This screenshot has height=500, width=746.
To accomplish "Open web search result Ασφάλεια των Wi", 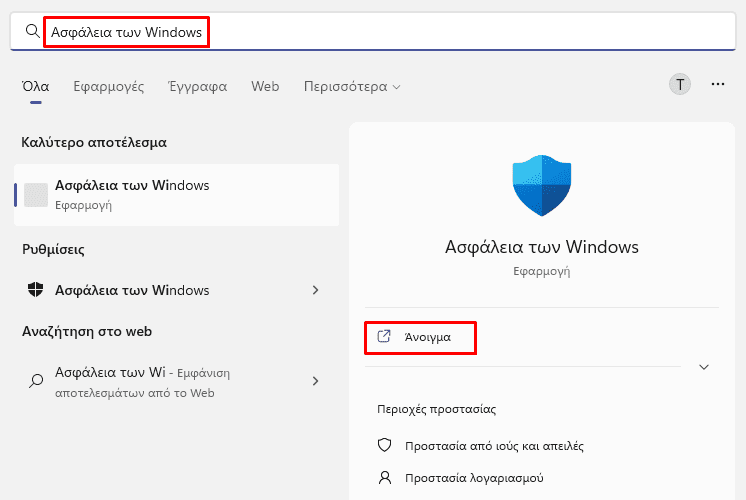I will pos(177,382).
